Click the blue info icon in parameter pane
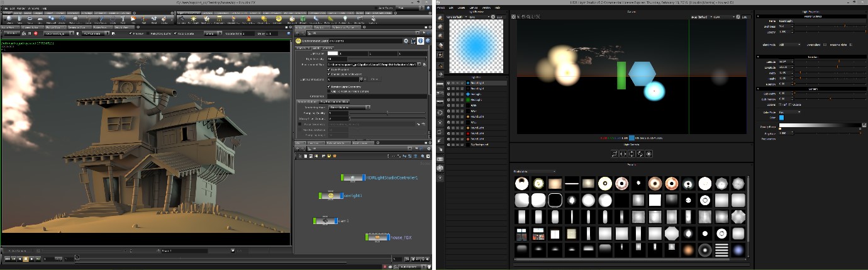Viewport: 868px width, 270px height. pos(420,41)
